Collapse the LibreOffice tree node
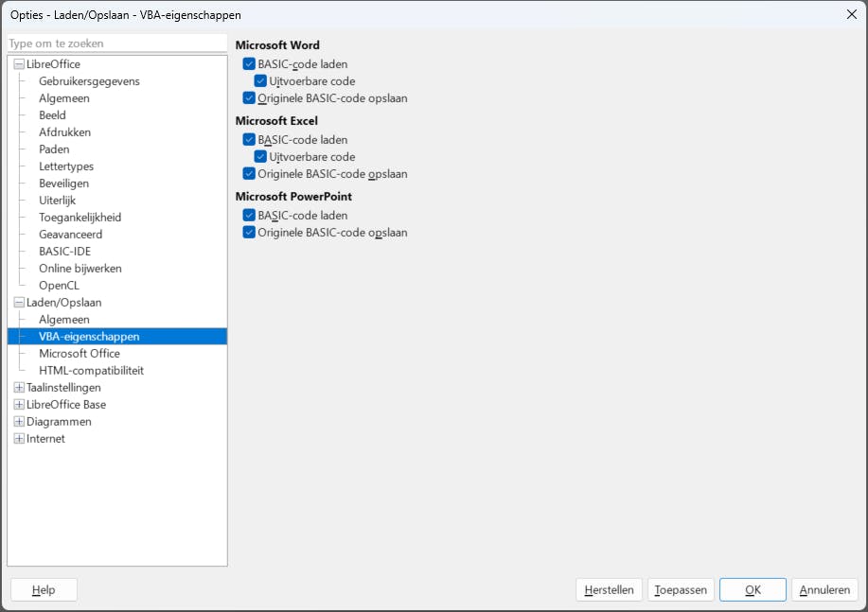 pyautogui.click(x=19, y=64)
